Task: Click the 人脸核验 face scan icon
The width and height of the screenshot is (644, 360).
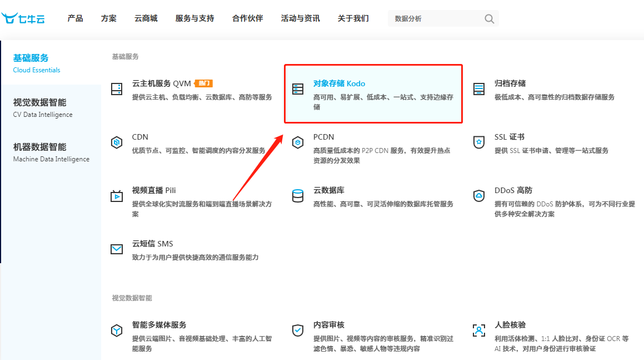Action: pyautogui.click(x=479, y=331)
